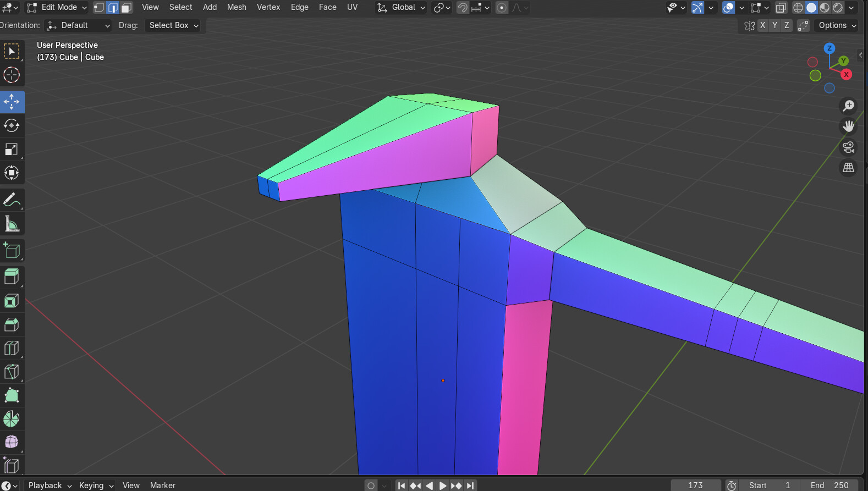Choose the Poly Build tool
Screen dimensions: 868x491
coord(12,395)
